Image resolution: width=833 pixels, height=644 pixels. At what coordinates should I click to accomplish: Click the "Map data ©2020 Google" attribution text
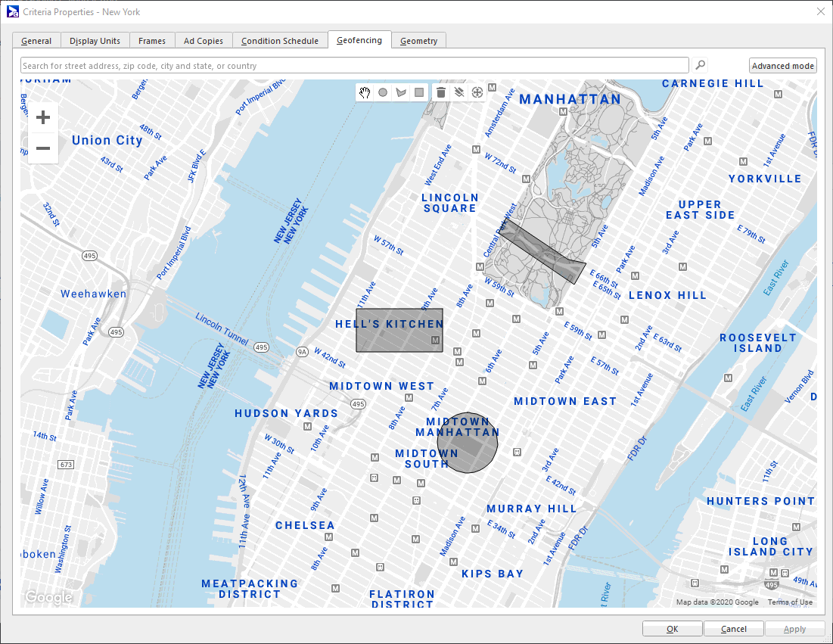click(x=717, y=602)
